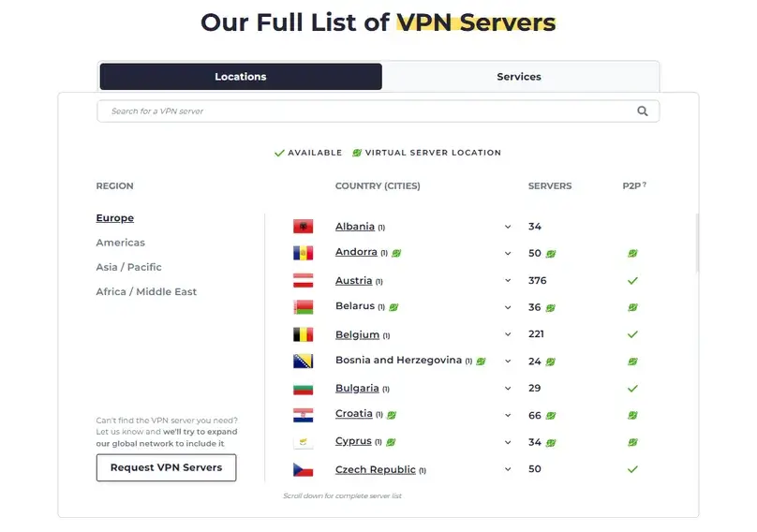This screenshot has width=757, height=532.
Task: Click virtual icon next to Croatia's 66 servers
Action: pos(551,416)
